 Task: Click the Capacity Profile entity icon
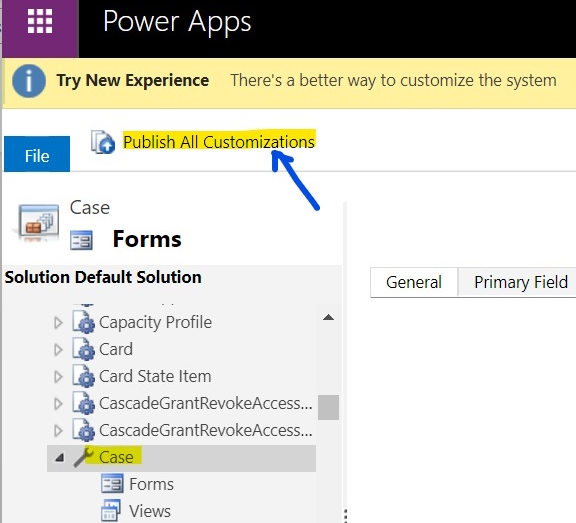click(83, 322)
